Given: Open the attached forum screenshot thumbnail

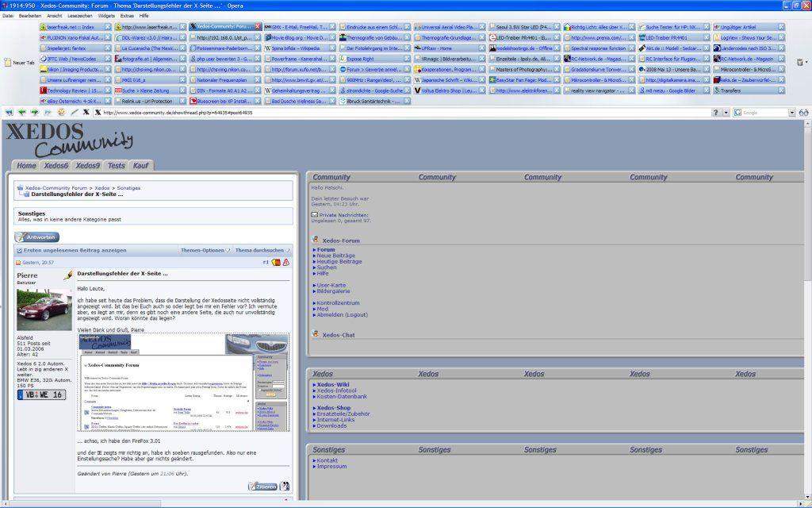Looking at the screenshot, I should click(x=183, y=382).
